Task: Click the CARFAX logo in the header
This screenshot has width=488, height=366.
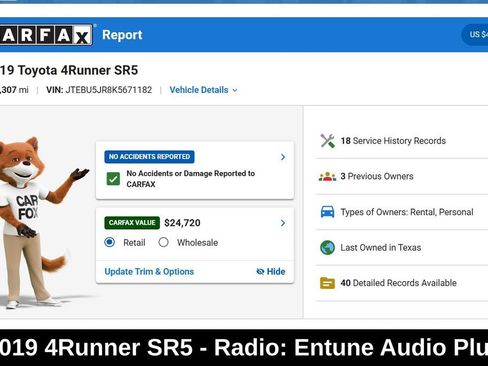Action: 46,35
